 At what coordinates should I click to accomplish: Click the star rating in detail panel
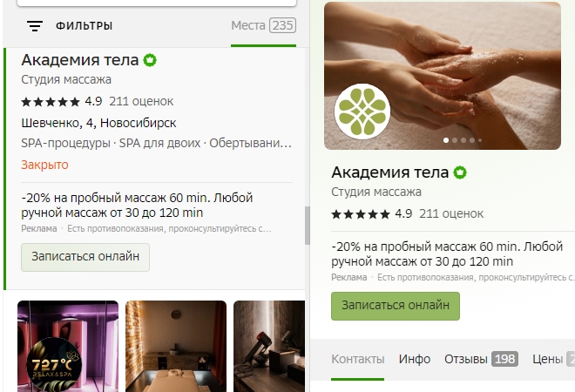click(x=361, y=213)
